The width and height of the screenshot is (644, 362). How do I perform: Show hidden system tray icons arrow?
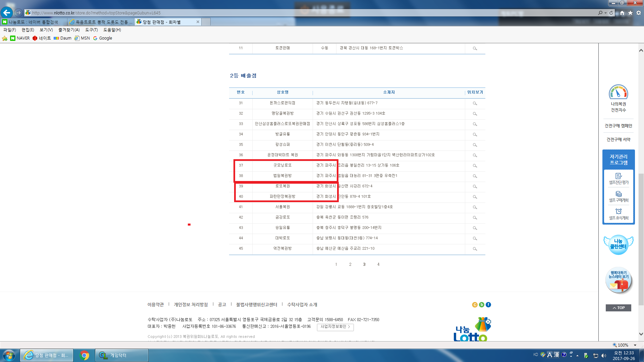577,355
